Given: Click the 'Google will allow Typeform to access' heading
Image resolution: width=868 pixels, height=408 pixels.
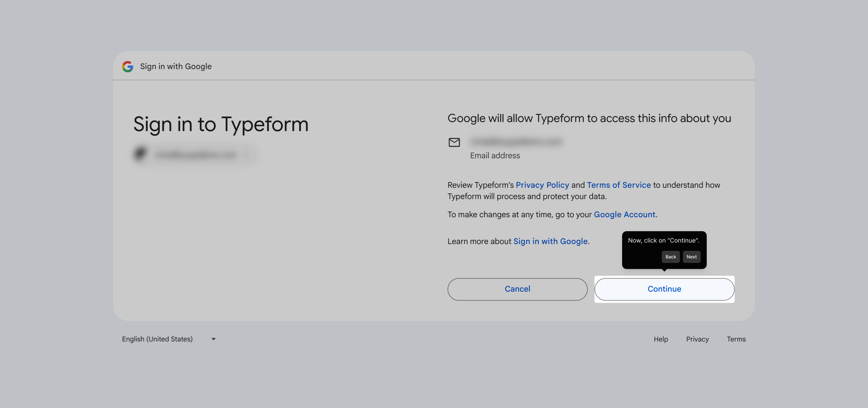Looking at the screenshot, I should (x=589, y=118).
